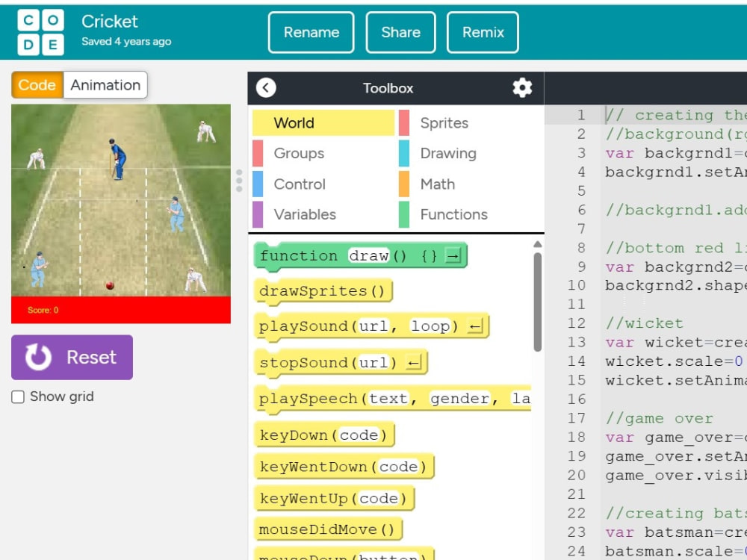Click the Drawing cyan color swatch
The height and width of the screenshot is (560, 747).
coord(404,153)
